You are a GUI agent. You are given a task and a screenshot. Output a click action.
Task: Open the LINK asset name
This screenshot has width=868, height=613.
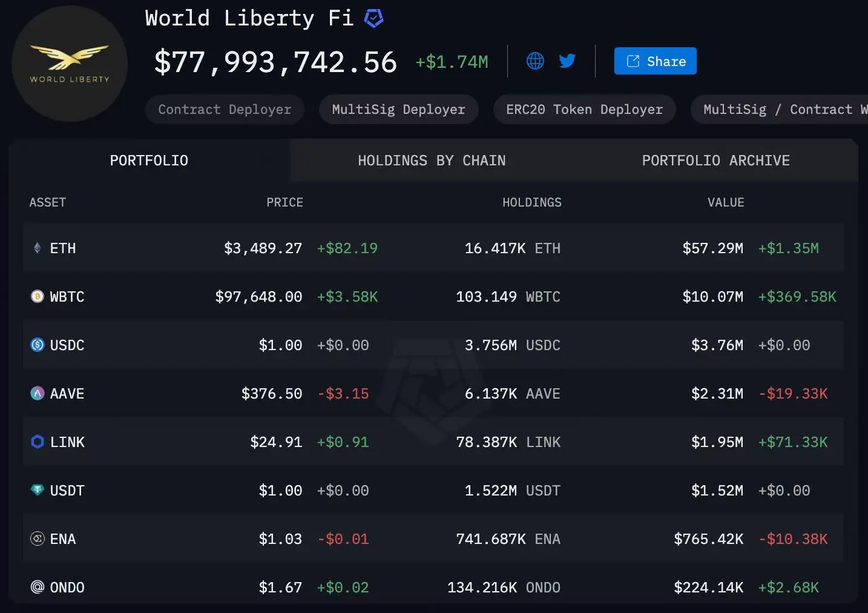[67, 442]
